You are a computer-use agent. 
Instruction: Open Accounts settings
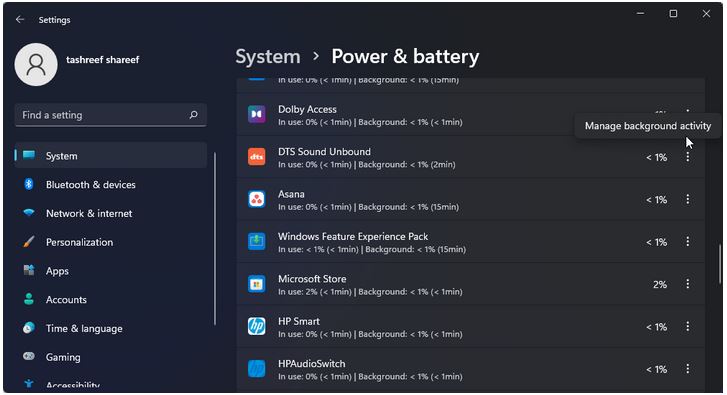[111, 299]
